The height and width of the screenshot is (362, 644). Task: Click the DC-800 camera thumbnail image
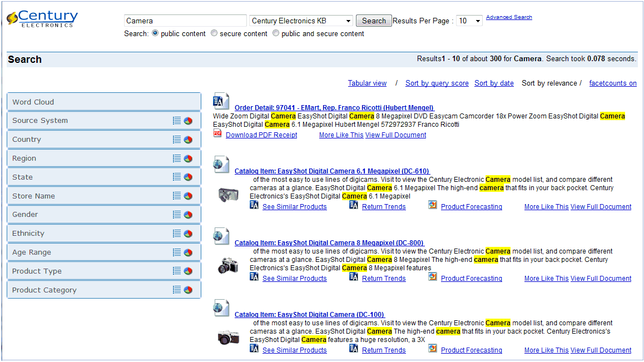(229, 265)
